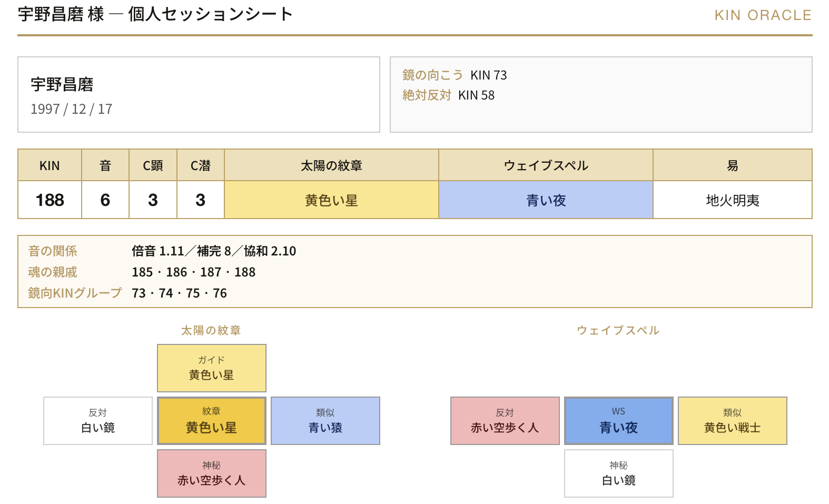Click the page title 宇野昌磨 様 — 個人セッションシート
This screenshot has height=504, width=829.
click(155, 14)
